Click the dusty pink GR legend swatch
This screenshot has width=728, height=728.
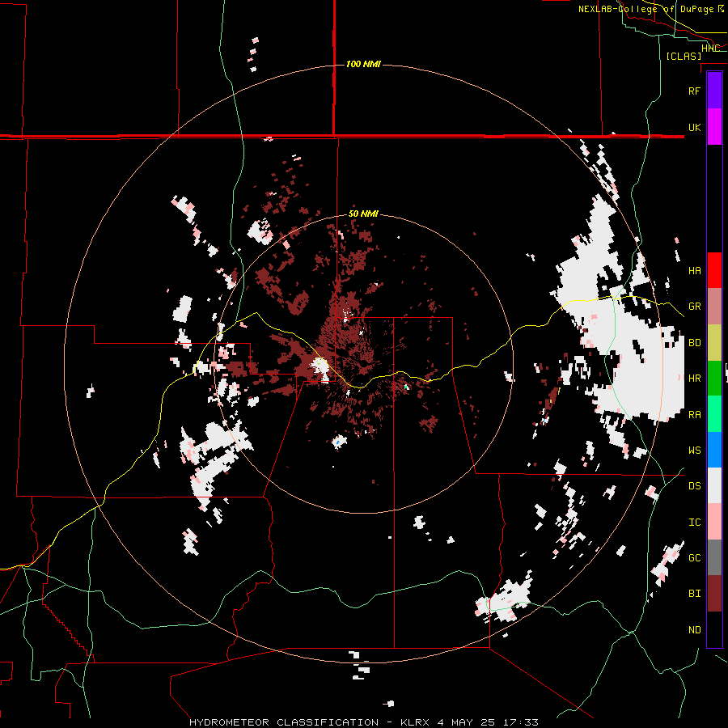[x=714, y=307]
